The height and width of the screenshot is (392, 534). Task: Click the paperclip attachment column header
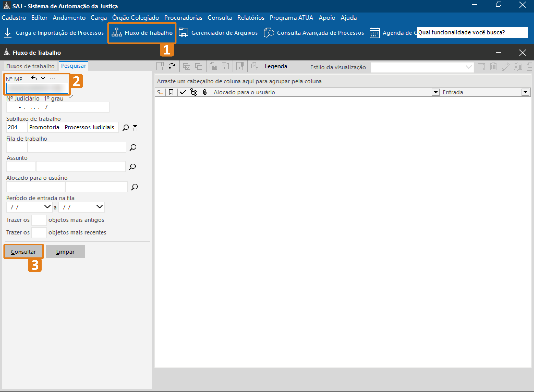point(205,92)
